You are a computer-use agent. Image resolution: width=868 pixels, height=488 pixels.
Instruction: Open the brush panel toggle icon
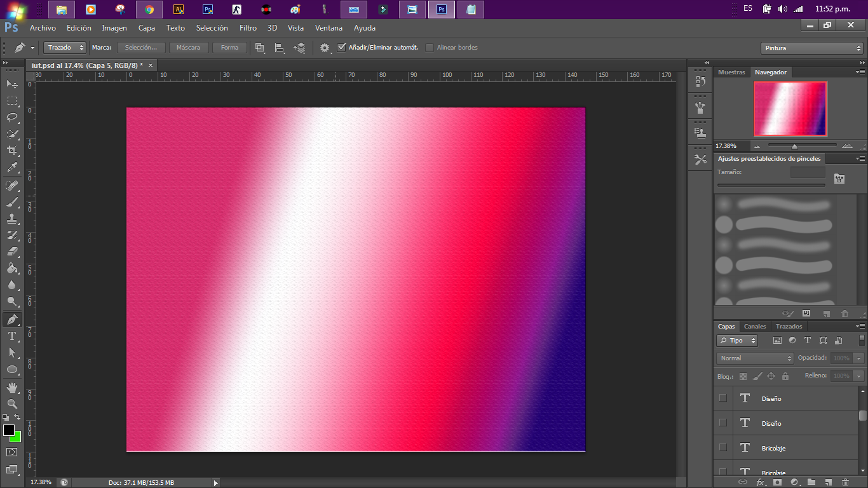[839, 179]
